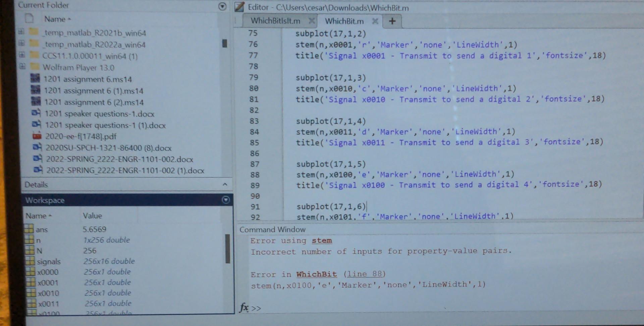Screen dimensions: 644x326
Task: Open the stem documentation link in the error
Action: pyautogui.click(x=321, y=240)
